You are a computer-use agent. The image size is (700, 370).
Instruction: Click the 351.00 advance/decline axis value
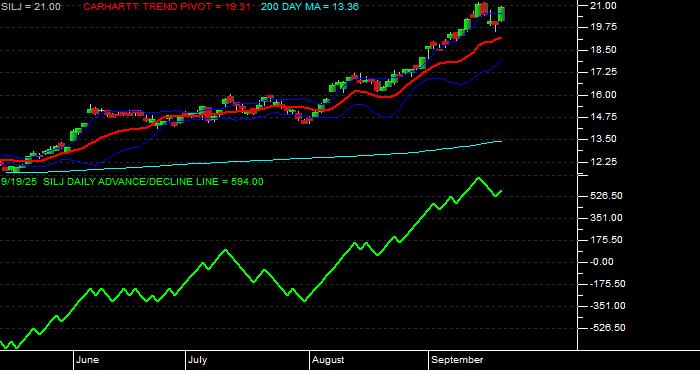pos(606,218)
